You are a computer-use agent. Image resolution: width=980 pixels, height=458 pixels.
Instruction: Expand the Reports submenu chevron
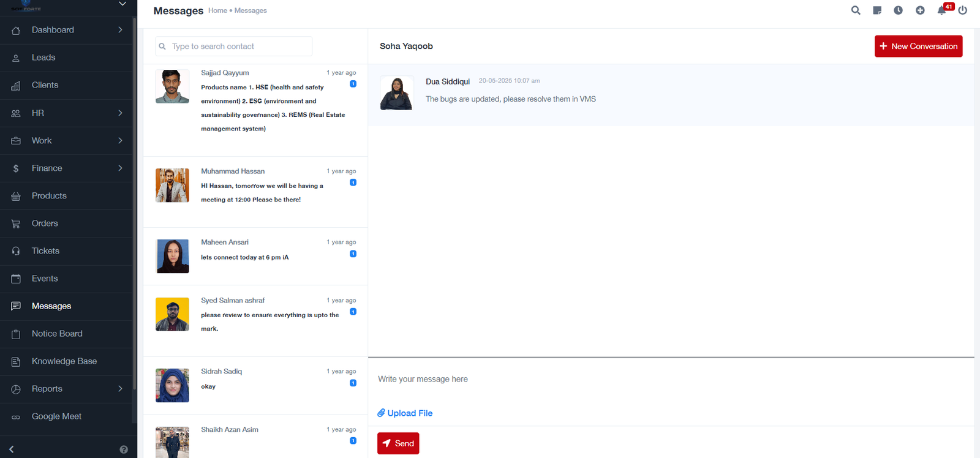pyautogui.click(x=120, y=389)
